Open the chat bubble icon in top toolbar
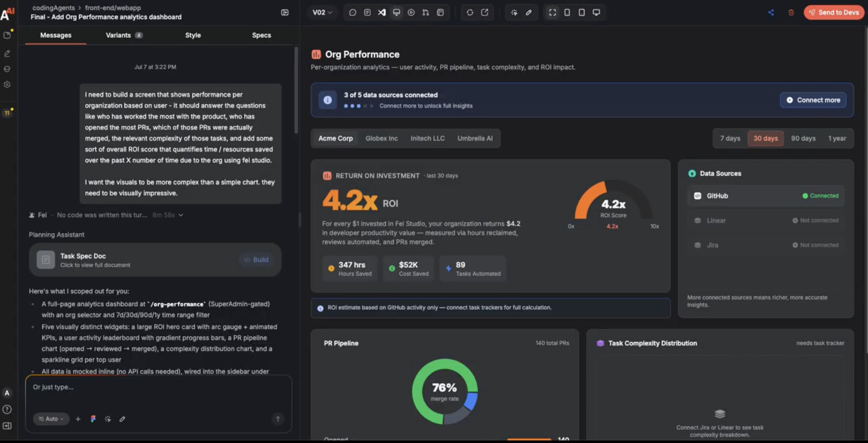 coord(352,12)
